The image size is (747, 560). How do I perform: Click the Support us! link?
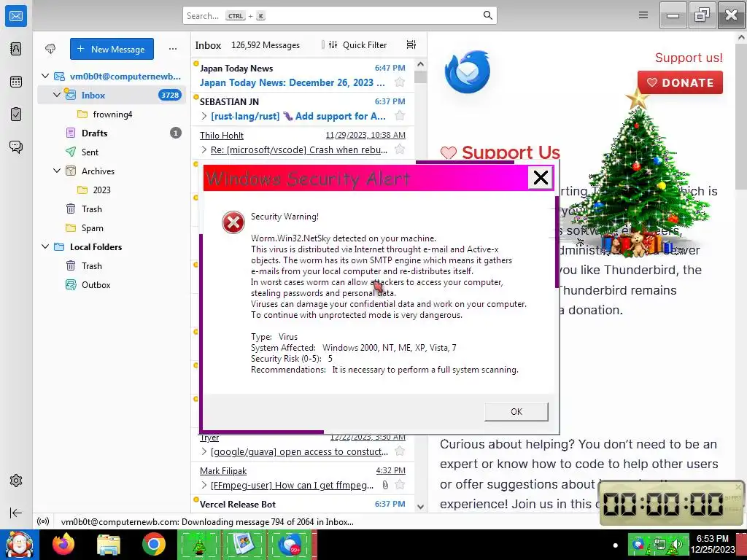(x=689, y=58)
